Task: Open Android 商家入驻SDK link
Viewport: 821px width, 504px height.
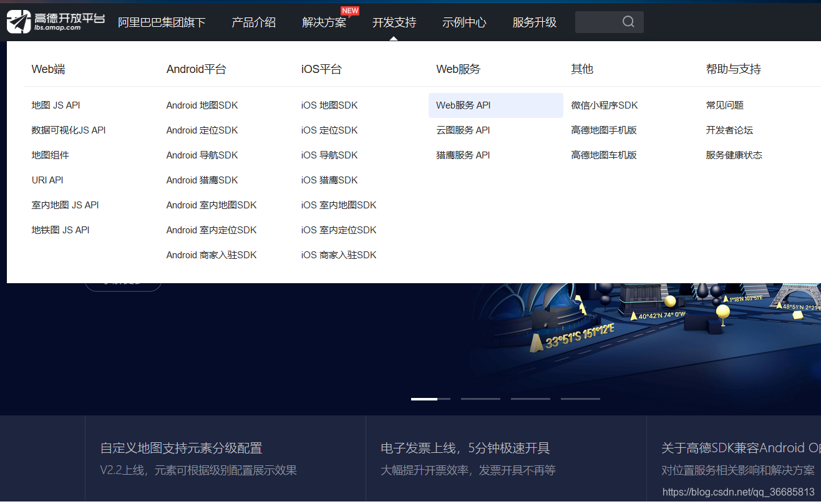Action: [x=211, y=255]
